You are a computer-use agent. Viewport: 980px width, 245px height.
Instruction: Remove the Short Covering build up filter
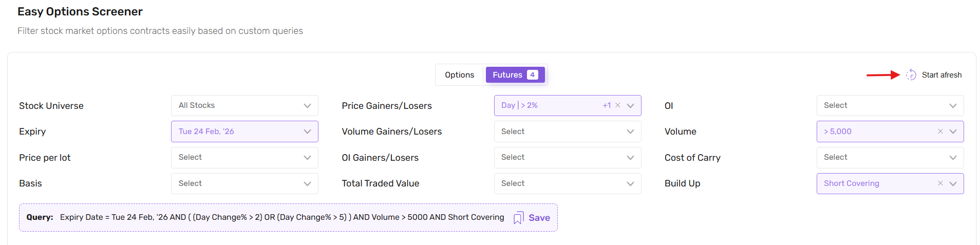[x=940, y=183]
